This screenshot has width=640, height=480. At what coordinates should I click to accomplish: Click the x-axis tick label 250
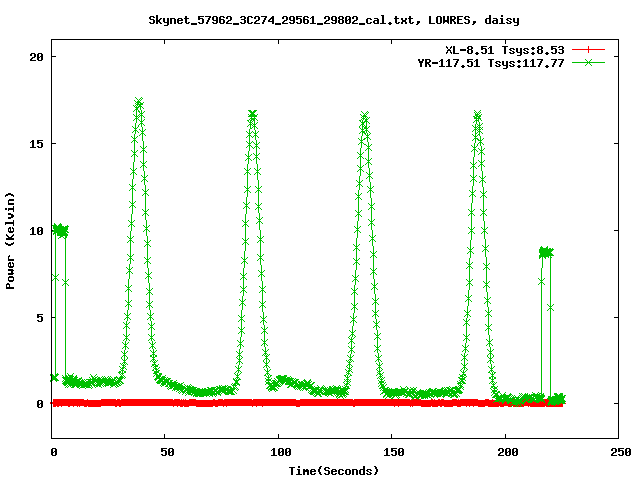[x=621, y=452]
